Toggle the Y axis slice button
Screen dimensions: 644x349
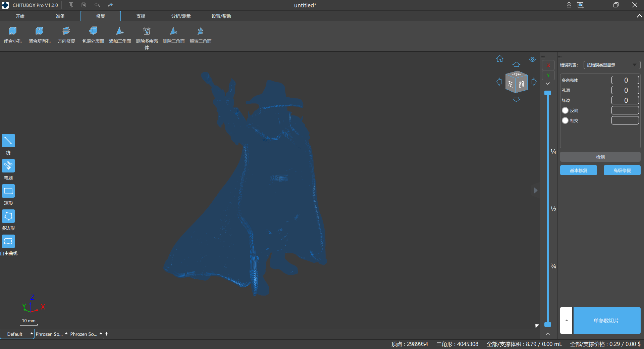click(548, 75)
